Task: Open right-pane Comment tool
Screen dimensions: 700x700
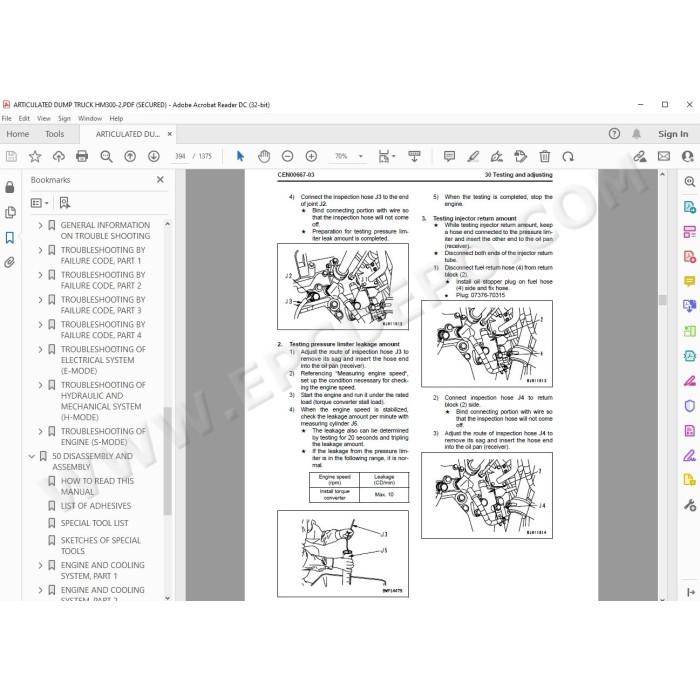Action: coord(690,281)
